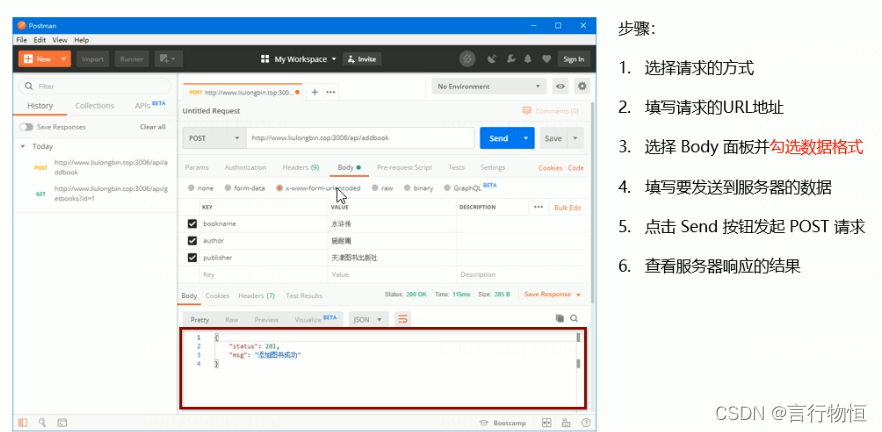This screenshot has height=432, width=882.
Task: Switch to Raw response view tab
Action: [x=232, y=320]
